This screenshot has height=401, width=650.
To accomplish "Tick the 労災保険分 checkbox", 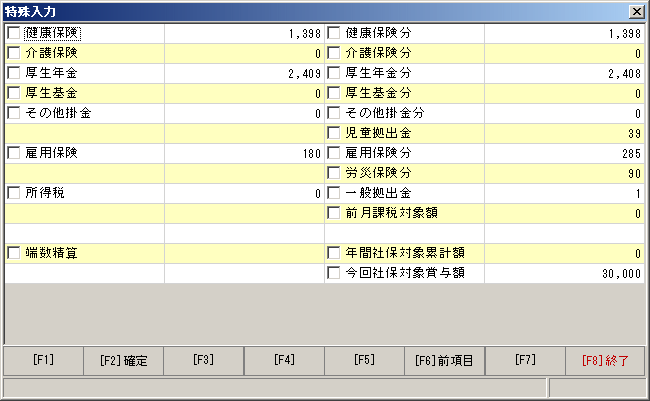I will (334, 173).
